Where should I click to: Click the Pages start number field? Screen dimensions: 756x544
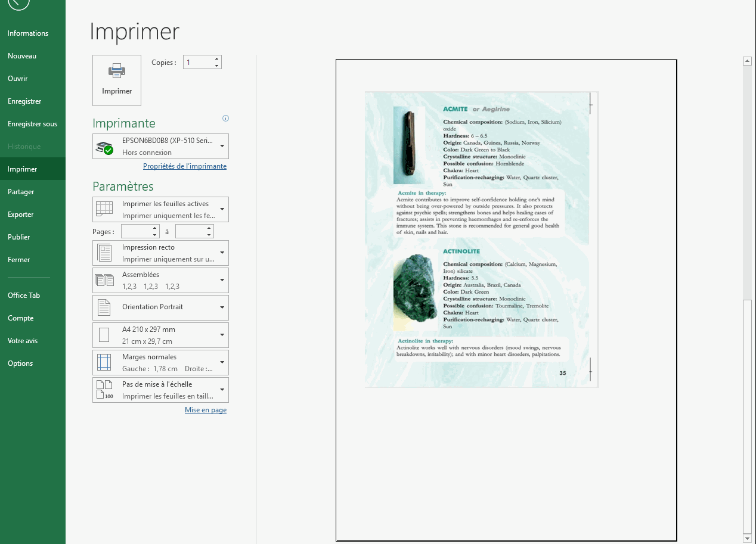(136, 231)
